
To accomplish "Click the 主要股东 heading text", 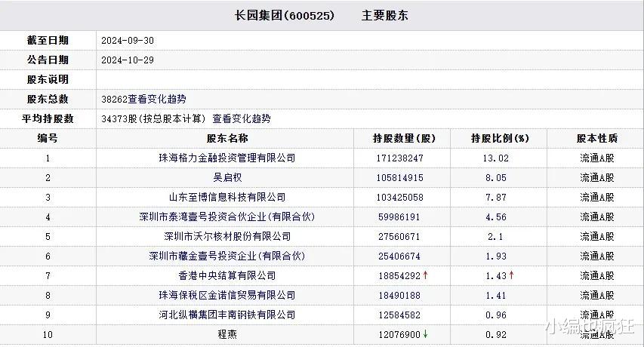I will [384, 16].
